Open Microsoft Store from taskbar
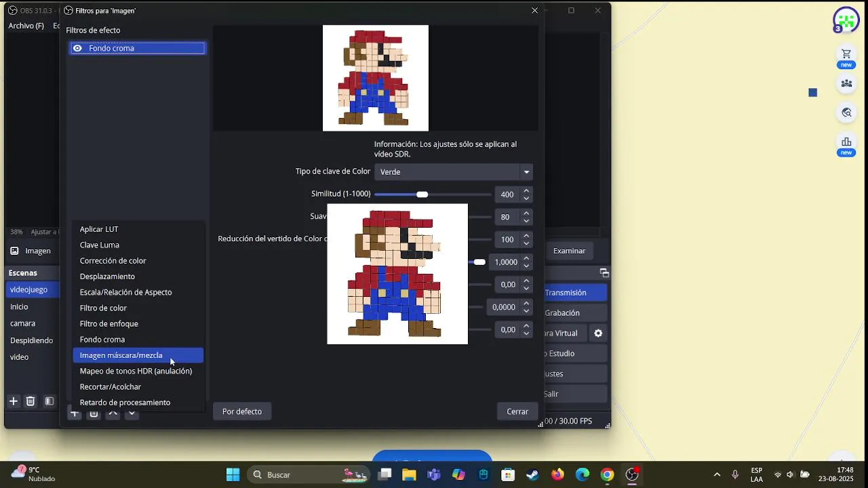Viewport: 868px width, 488px height. (x=508, y=474)
